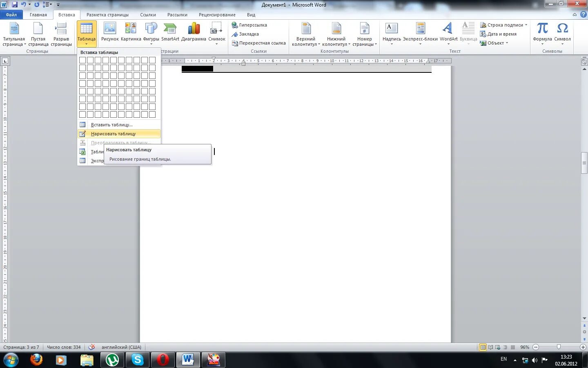Toggle the ruler view button
588x368 pixels.
[584, 62]
